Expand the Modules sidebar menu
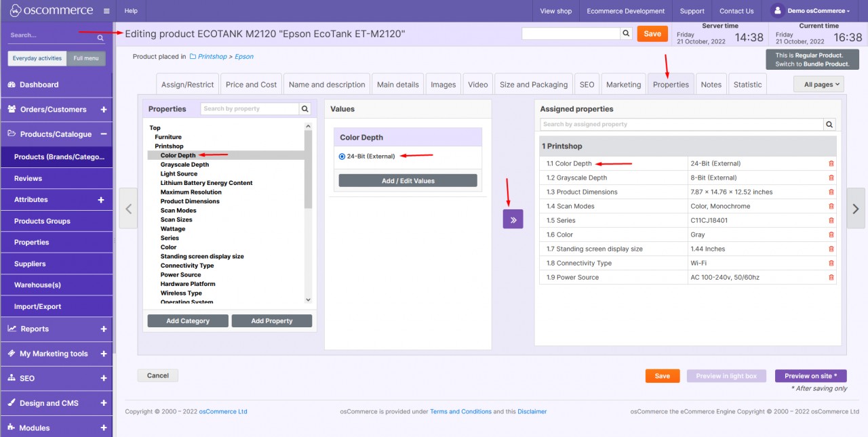The image size is (868, 437). tap(104, 428)
